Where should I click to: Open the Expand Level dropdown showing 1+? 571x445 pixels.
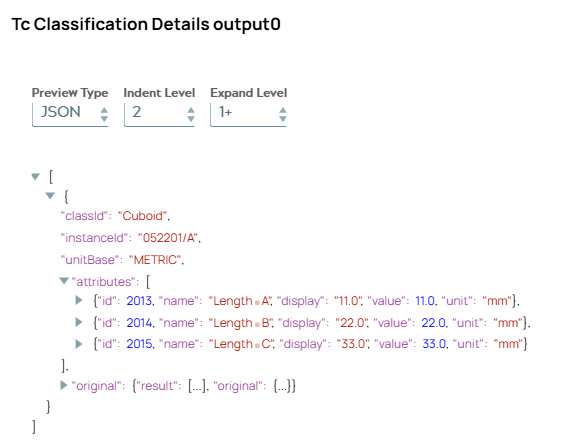tap(248, 114)
